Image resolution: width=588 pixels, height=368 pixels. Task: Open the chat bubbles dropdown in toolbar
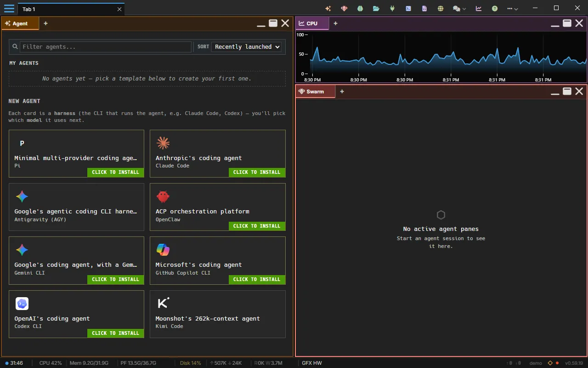tap(459, 9)
